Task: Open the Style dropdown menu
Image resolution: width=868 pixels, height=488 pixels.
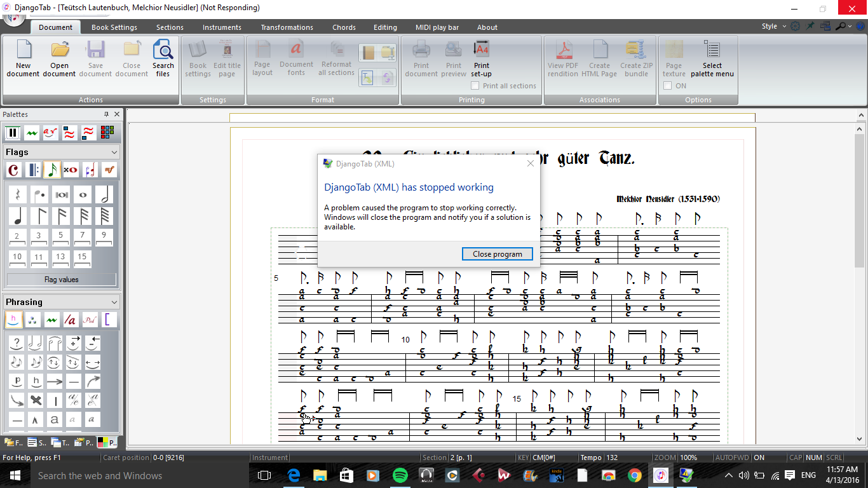Action: 772,27
